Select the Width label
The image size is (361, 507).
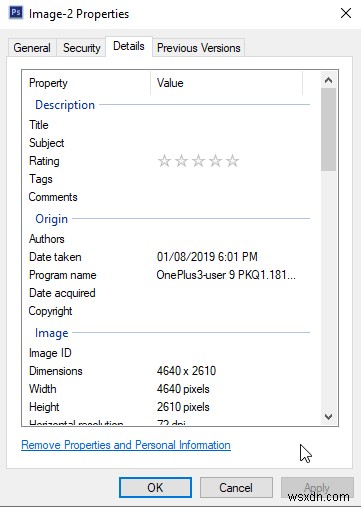point(43,389)
